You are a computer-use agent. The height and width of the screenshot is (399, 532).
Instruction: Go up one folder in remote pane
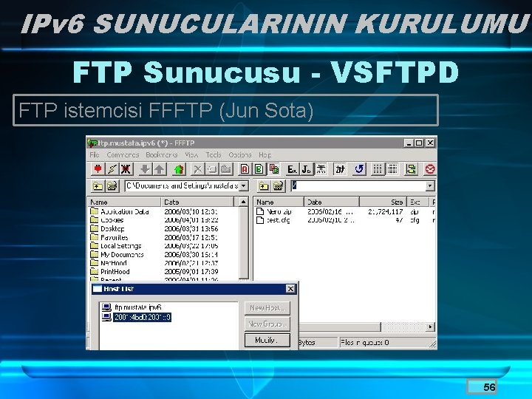coord(264,186)
